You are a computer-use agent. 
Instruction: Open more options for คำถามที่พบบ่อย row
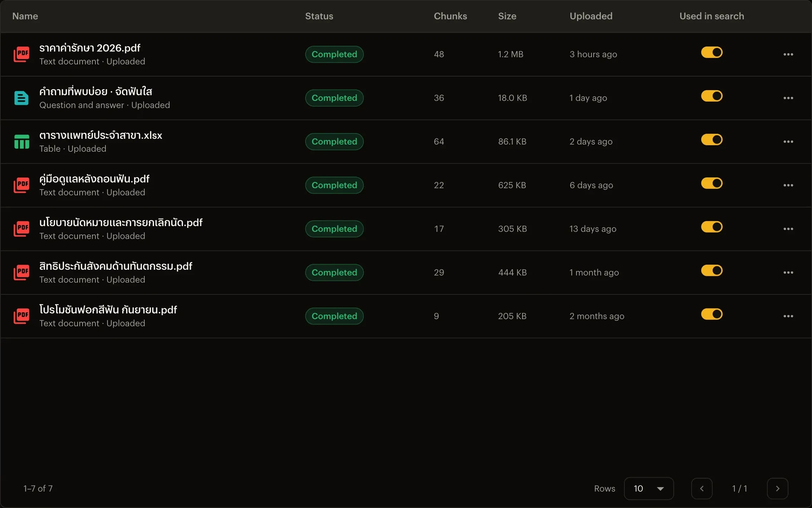tap(788, 98)
